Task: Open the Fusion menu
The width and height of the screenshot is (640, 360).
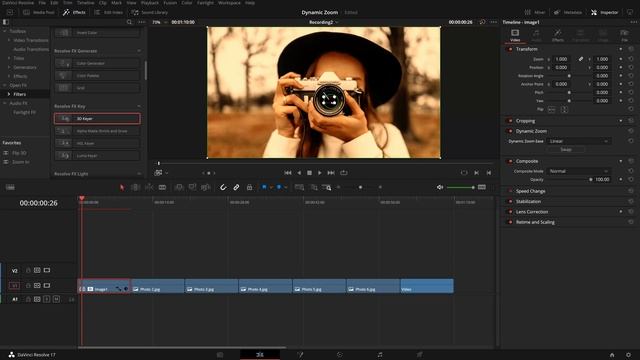Action: tap(170, 2)
